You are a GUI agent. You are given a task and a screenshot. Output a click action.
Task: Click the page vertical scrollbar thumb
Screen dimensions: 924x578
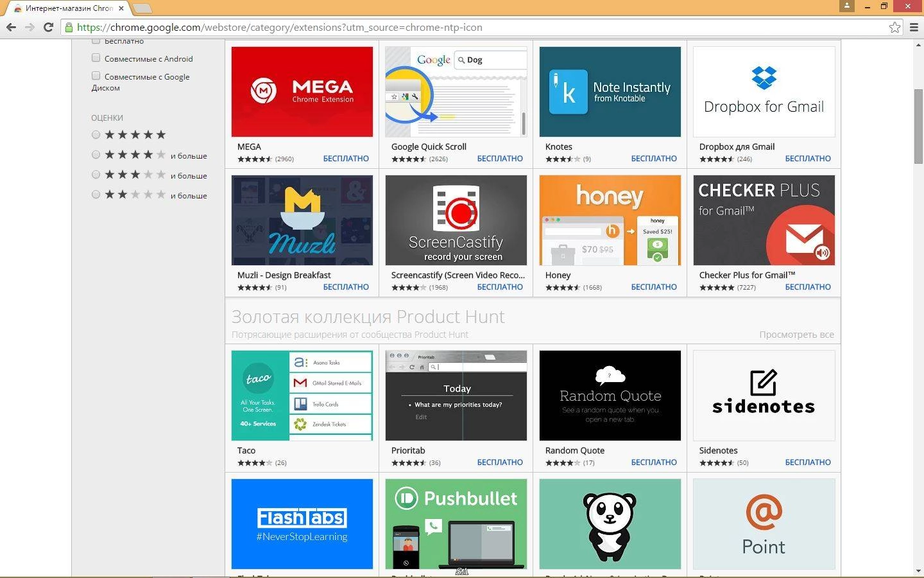click(x=918, y=127)
